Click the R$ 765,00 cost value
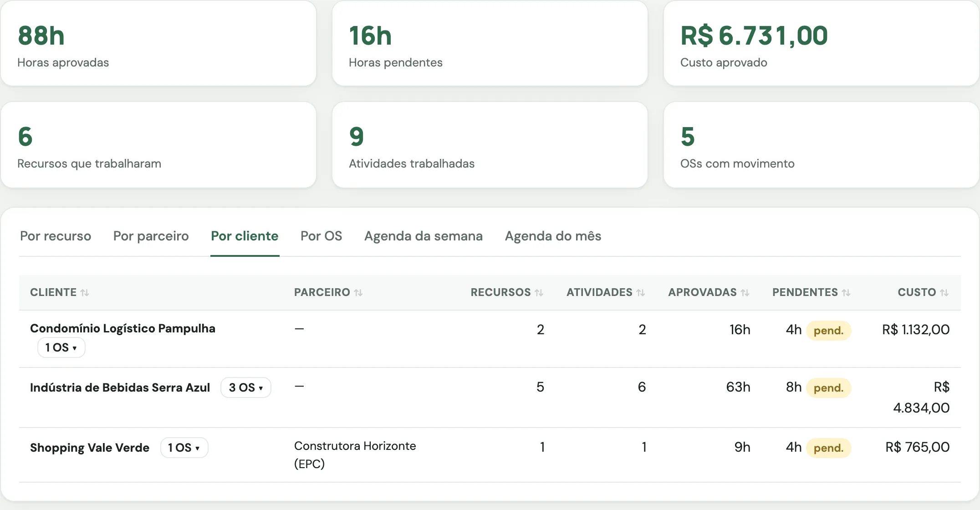Viewport: 980px width, 510px height. coord(917,447)
